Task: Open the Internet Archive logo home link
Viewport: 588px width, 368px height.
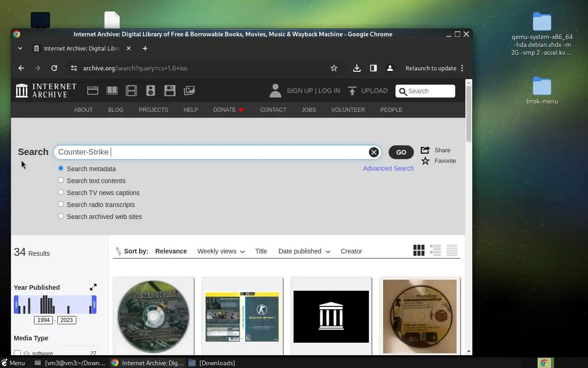Action: pyautogui.click(x=46, y=91)
